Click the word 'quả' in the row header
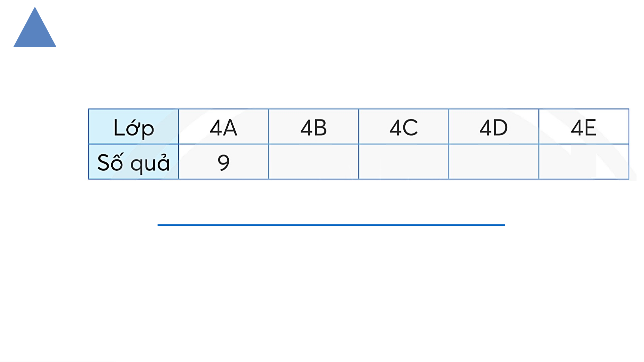The height and width of the screenshot is (362, 644). (x=150, y=163)
